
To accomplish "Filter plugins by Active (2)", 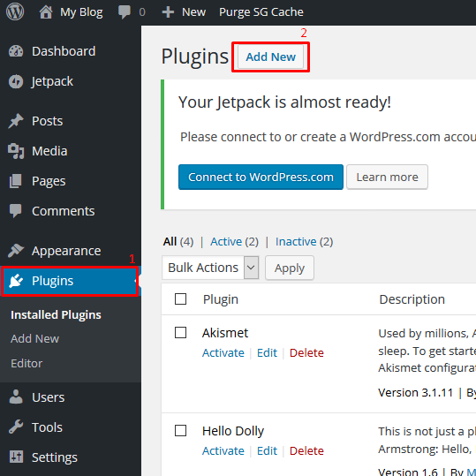I will (234, 242).
